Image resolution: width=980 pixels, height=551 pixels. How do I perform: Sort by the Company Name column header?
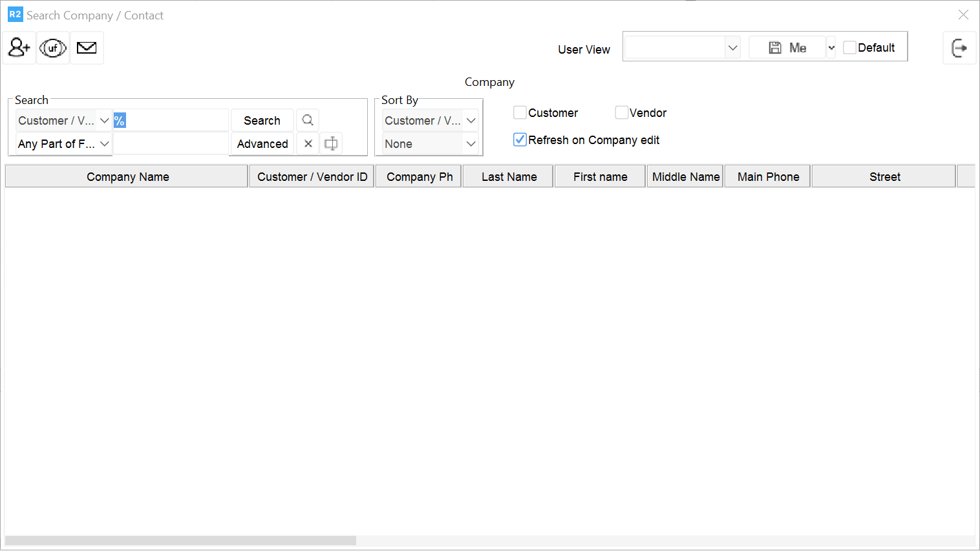tap(127, 176)
